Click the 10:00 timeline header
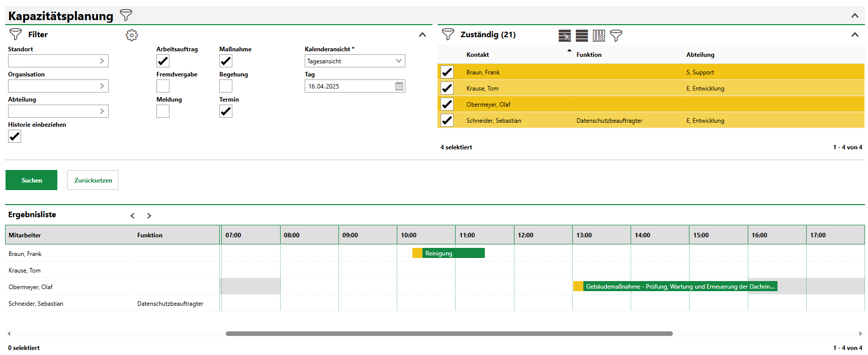Image resolution: width=868 pixels, height=355 pixels. point(426,235)
